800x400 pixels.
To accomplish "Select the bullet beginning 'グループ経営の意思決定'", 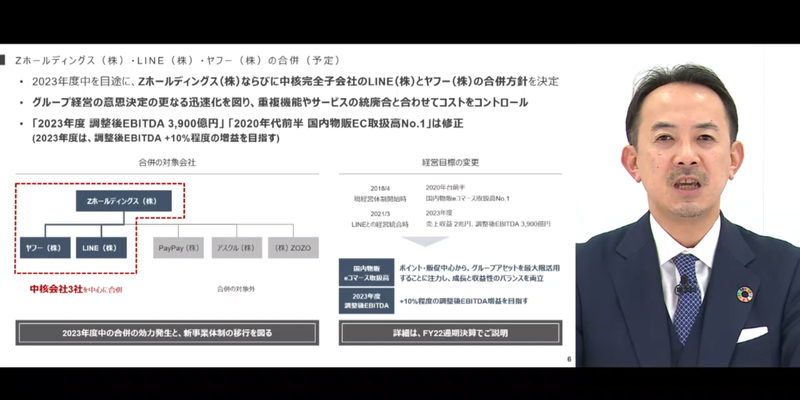I will coord(280,102).
